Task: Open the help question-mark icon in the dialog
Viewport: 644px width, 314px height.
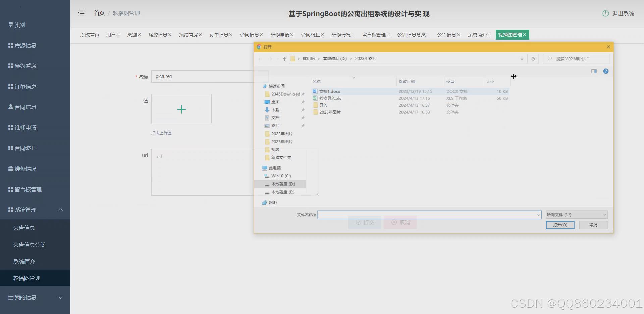Action: [x=606, y=71]
